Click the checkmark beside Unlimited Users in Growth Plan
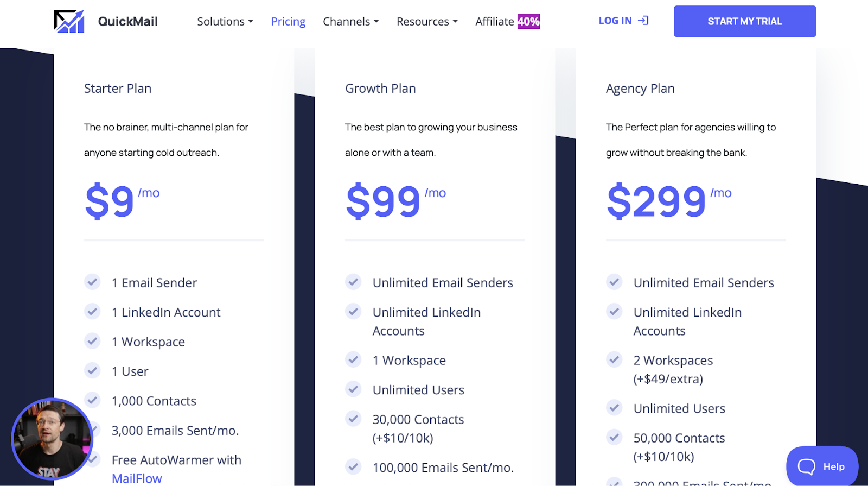The width and height of the screenshot is (868, 486). 353,389
